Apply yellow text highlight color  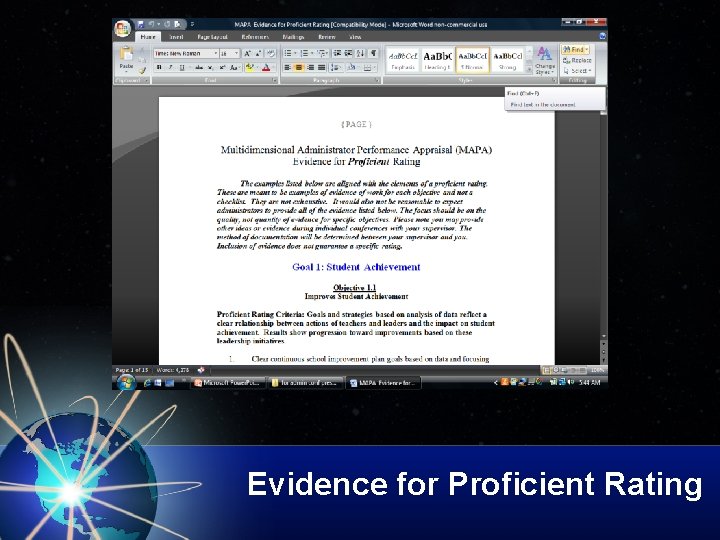coord(249,68)
